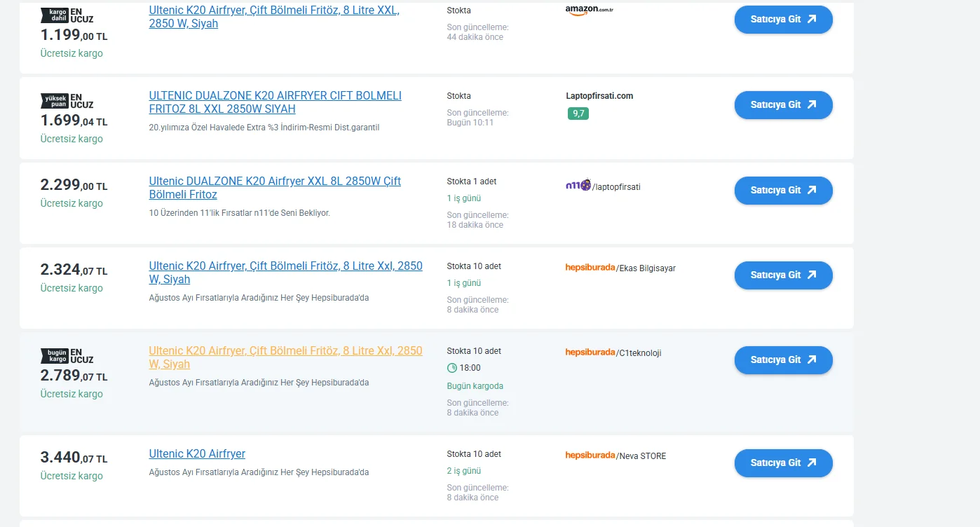
Task: Click the hepsiburada logo beside Ekas Bilgisayar
Action: coord(590,267)
